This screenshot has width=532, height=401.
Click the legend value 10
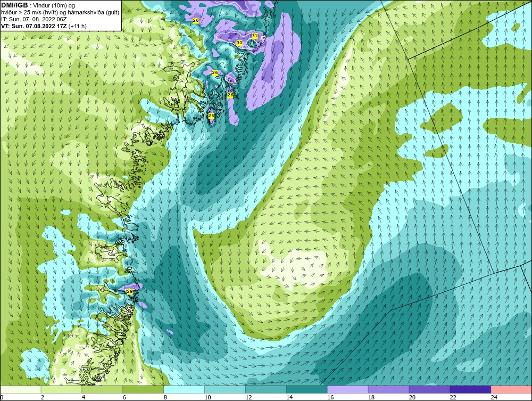[207, 397]
